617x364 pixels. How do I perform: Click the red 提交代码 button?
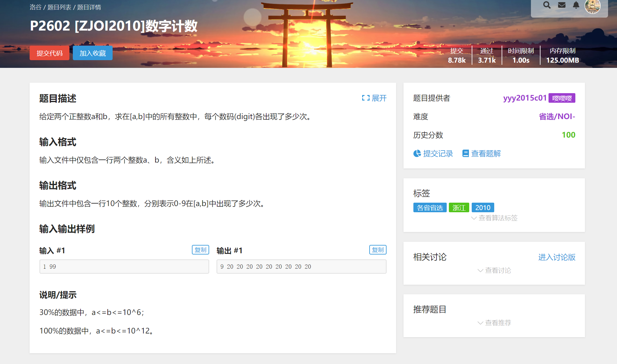pyautogui.click(x=49, y=53)
